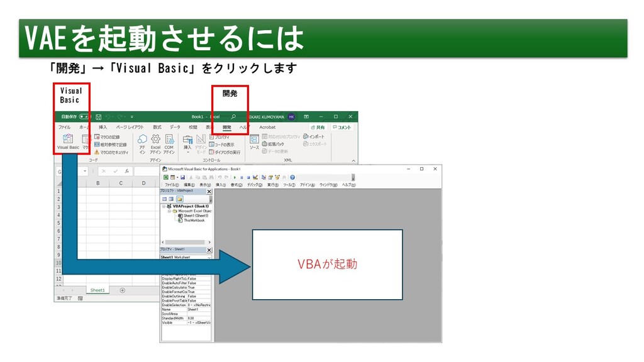Click the ribbon display options icon
Viewport: 644px width, 362px height.
[306, 116]
